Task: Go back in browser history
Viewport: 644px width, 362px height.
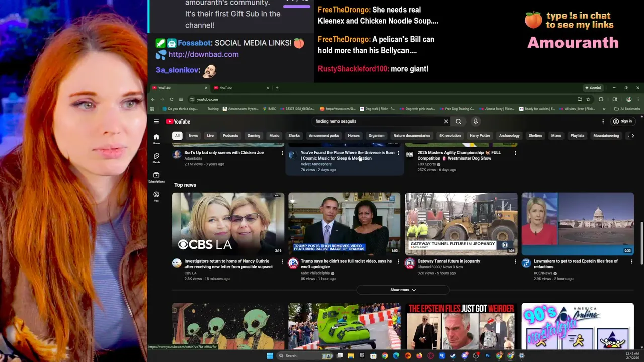Action: pyautogui.click(x=153, y=99)
